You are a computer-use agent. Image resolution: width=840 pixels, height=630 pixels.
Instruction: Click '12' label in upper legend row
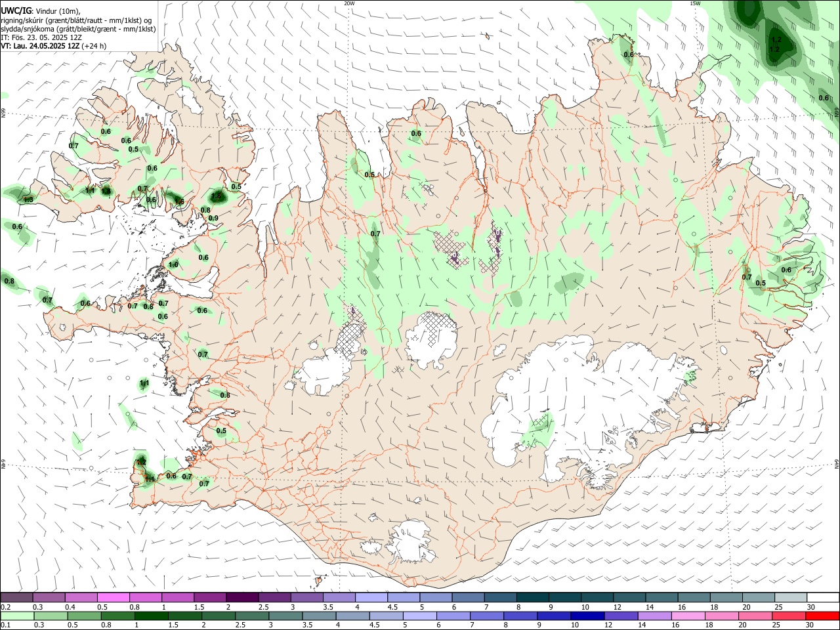tap(617, 607)
